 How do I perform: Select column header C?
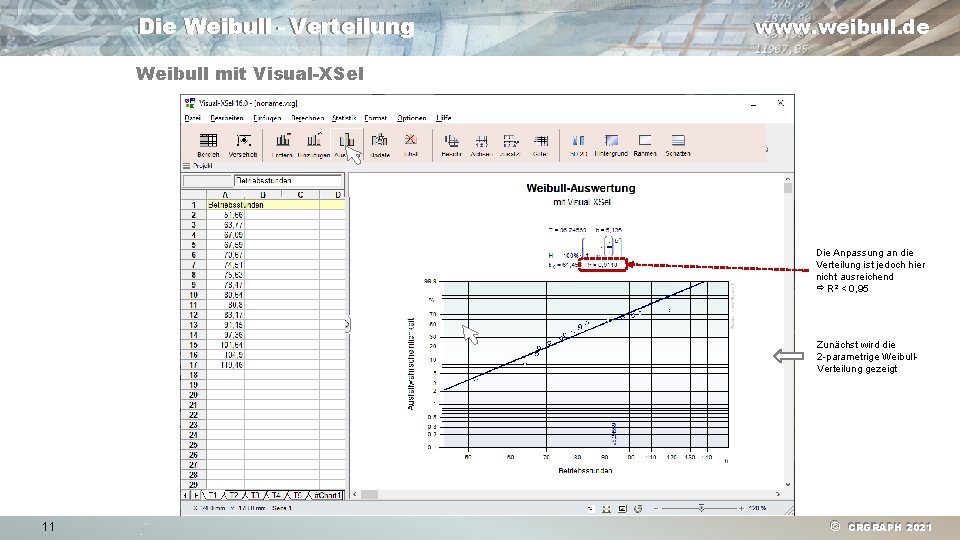tap(301, 195)
